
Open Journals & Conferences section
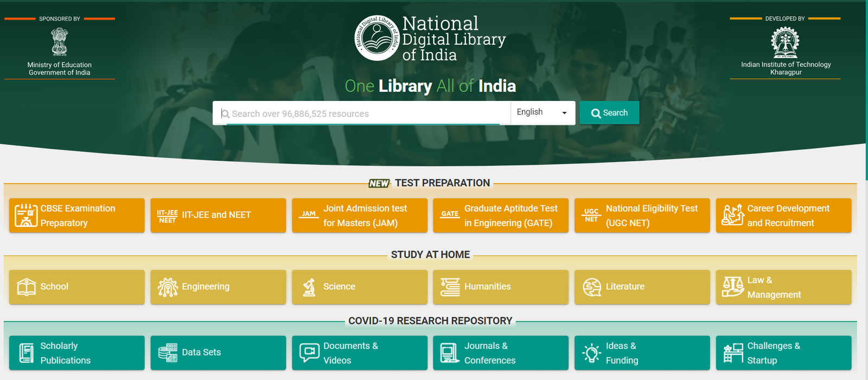tap(501, 353)
